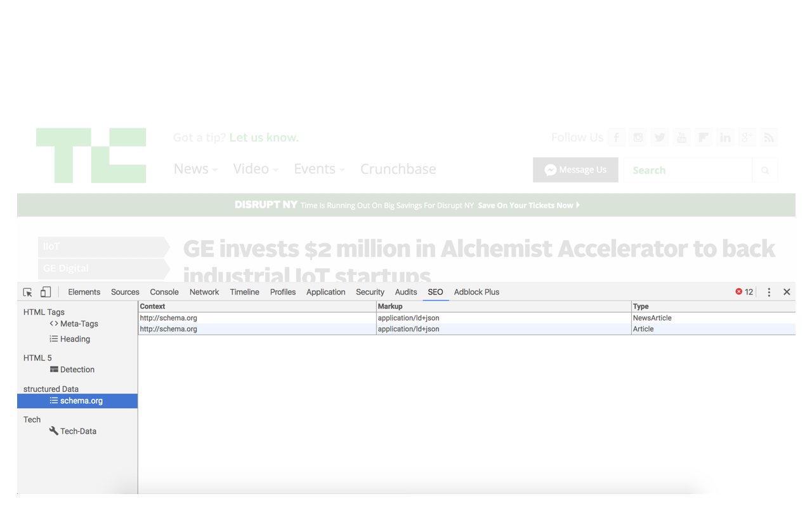Screen dimensions: 812x508
Task: Open the RSS feed icon
Action: (769, 138)
